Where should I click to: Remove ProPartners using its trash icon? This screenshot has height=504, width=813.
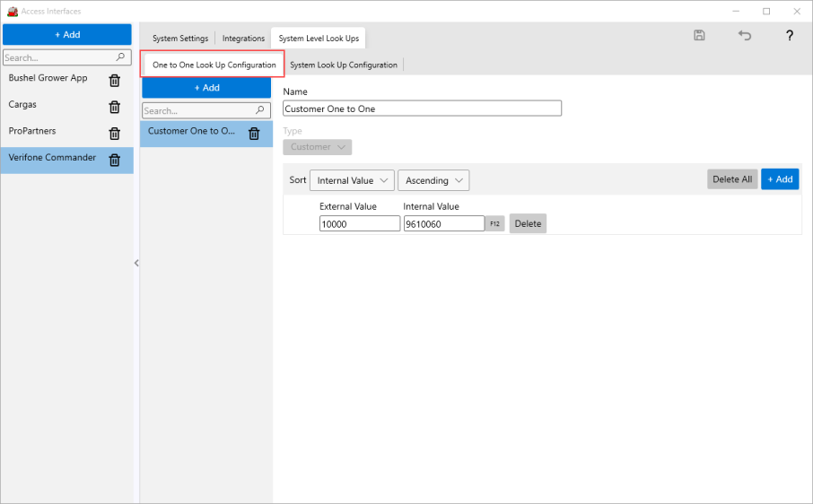coord(115,134)
